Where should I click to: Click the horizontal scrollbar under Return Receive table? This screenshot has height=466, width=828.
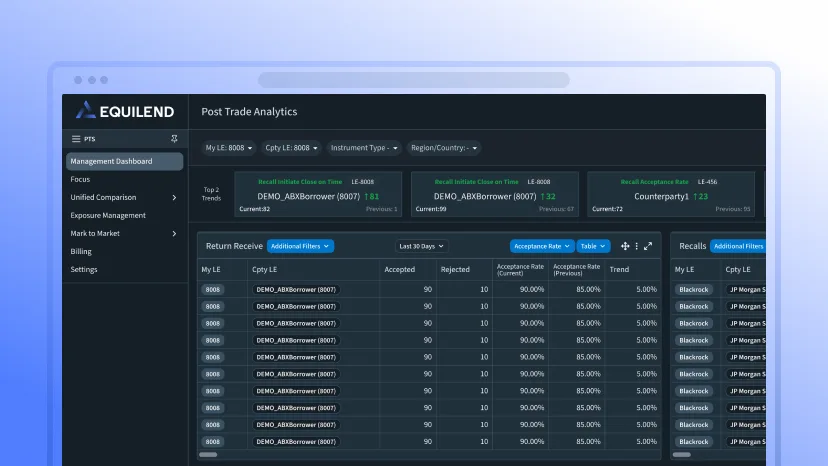point(208,454)
